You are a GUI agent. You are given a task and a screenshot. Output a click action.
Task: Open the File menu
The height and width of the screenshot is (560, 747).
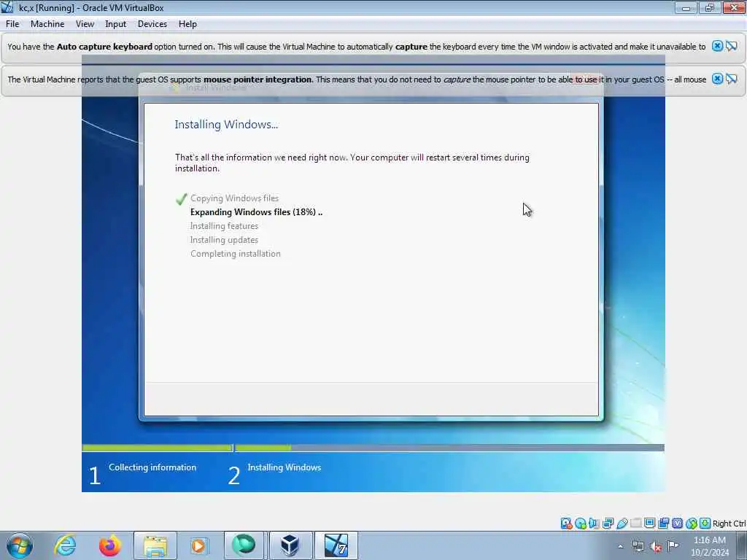12,24
